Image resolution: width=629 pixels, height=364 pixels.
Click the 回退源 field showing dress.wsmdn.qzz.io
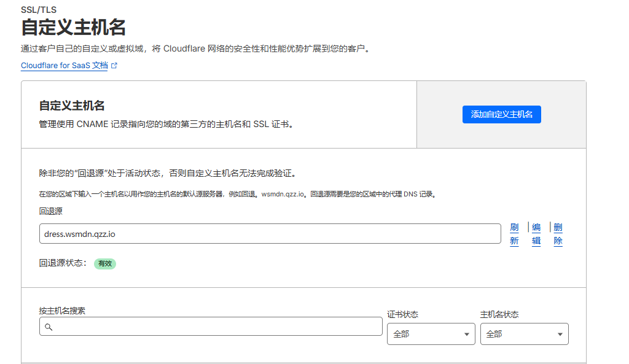pyautogui.click(x=270, y=234)
